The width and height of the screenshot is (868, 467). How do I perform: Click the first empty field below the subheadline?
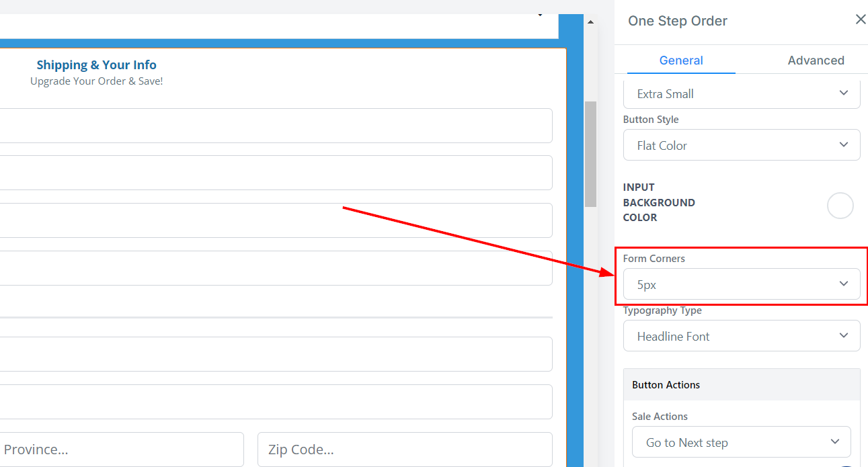pos(276,126)
